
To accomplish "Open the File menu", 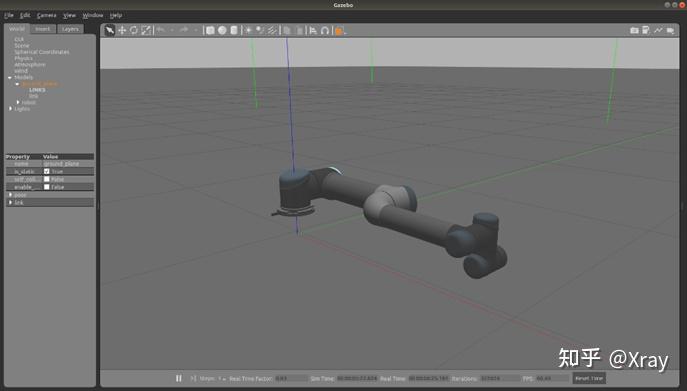I will point(9,15).
